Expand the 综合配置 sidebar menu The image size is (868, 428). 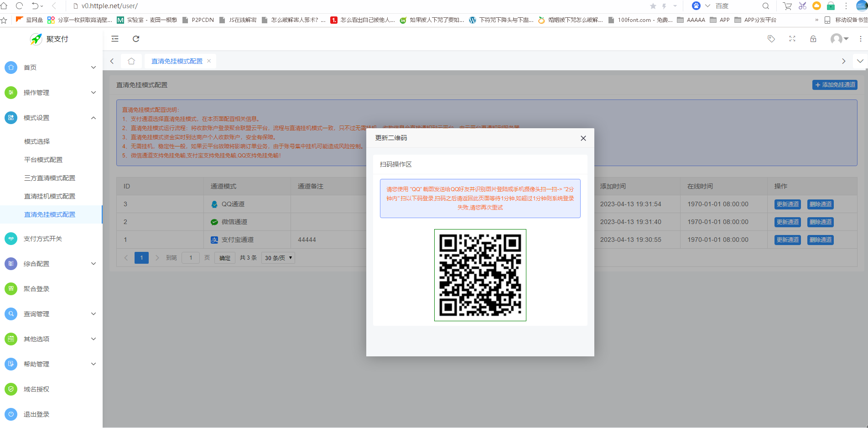[x=51, y=264]
